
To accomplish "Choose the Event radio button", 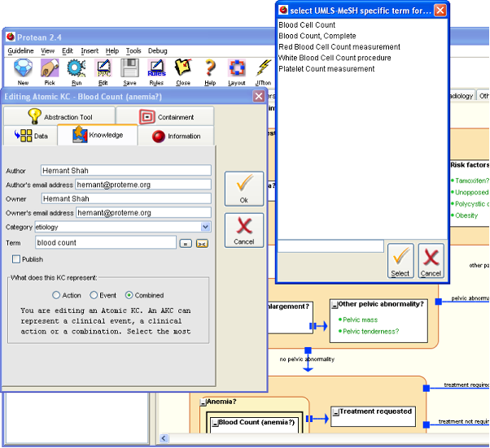I will click(x=94, y=295).
